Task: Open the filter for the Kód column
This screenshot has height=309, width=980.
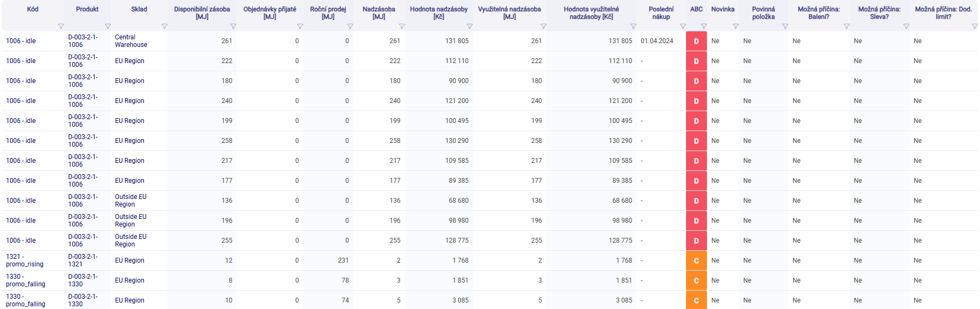Action: [61, 26]
